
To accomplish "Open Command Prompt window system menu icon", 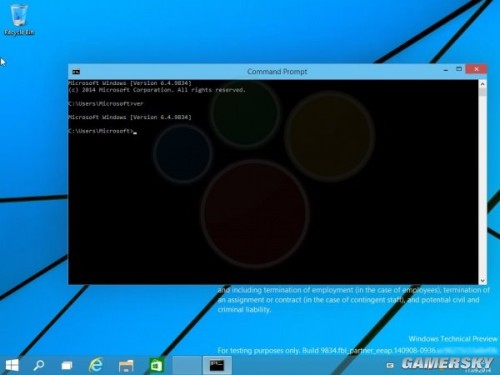I will (76, 72).
